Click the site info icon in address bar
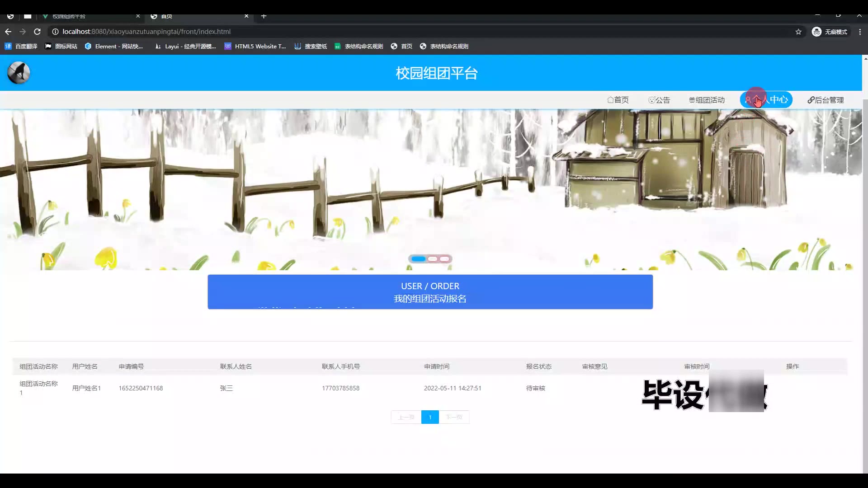This screenshot has height=488, width=868. tap(55, 32)
